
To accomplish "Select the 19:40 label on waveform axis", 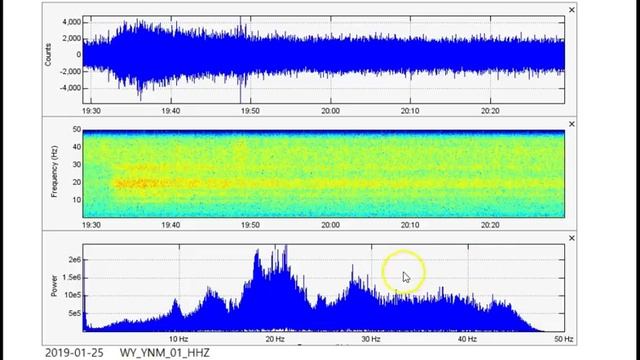I will pyautogui.click(x=171, y=111).
